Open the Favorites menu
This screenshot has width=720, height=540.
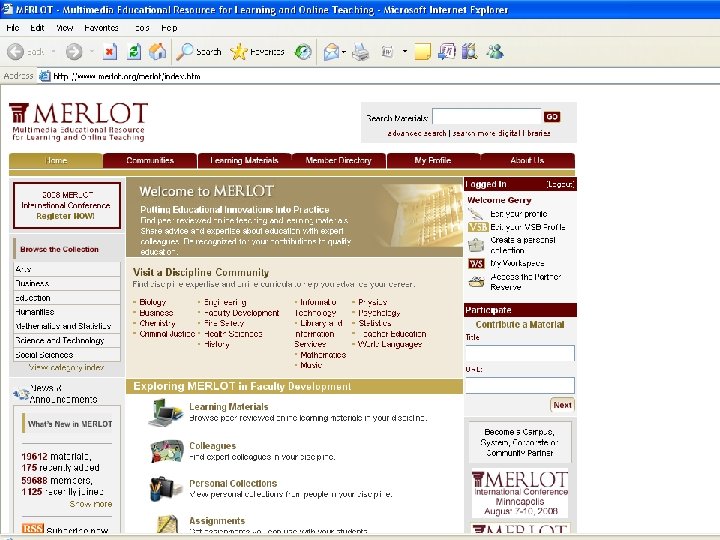(101, 28)
